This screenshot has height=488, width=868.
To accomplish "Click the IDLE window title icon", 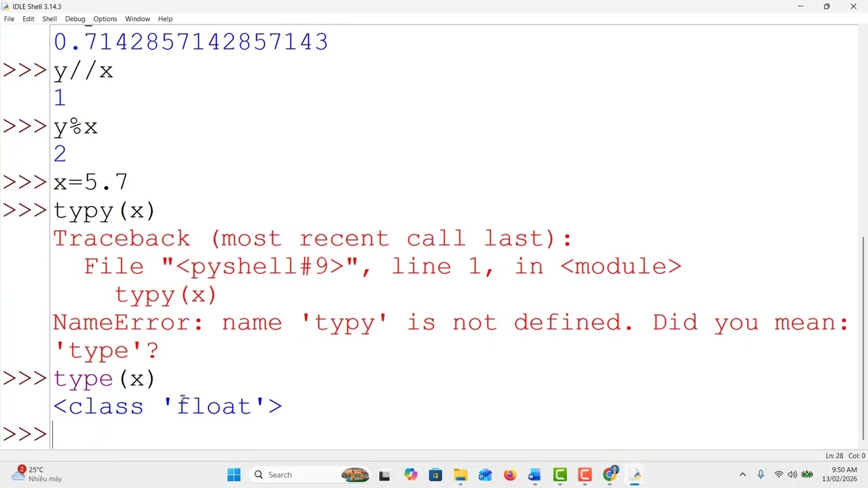I will [6, 6].
